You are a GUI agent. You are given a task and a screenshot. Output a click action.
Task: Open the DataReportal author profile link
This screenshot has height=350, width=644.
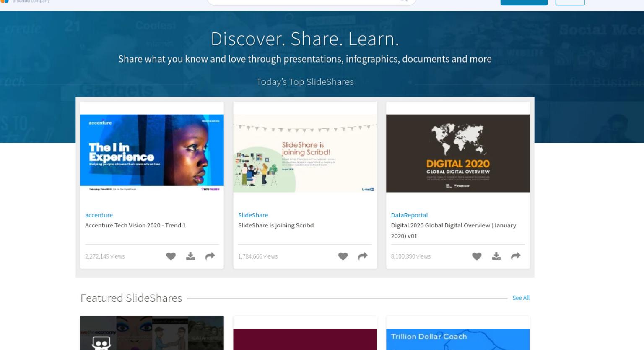pyautogui.click(x=409, y=215)
